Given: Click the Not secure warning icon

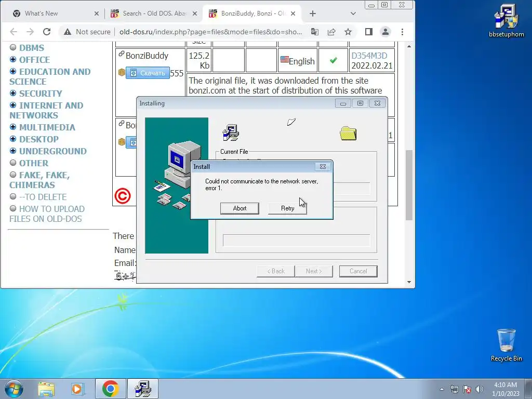Looking at the screenshot, I should coord(68,32).
